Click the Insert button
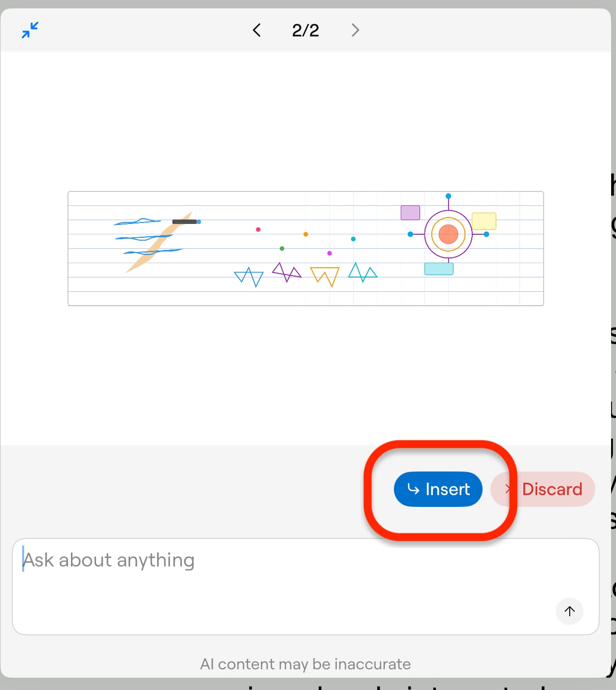Image resolution: width=616 pixels, height=690 pixels. pyautogui.click(x=438, y=489)
